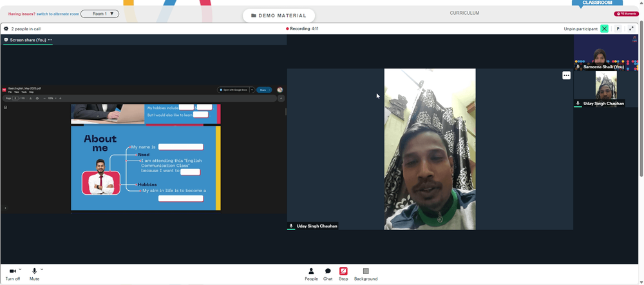Zoom in PDF with plus icon
The width and height of the screenshot is (644, 285).
pos(61,98)
